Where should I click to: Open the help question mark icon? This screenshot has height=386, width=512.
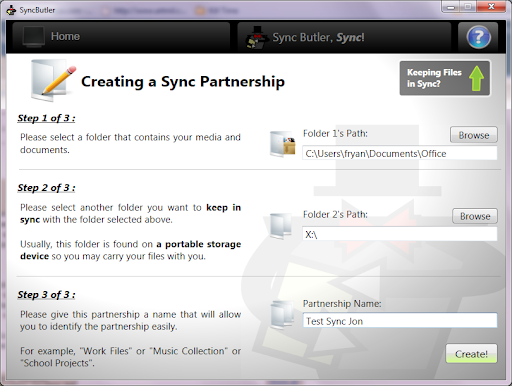(x=478, y=37)
